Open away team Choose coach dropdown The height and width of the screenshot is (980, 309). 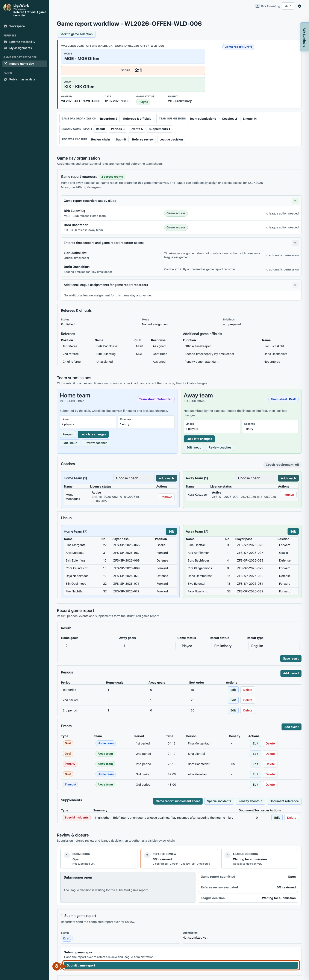coord(256,478)
